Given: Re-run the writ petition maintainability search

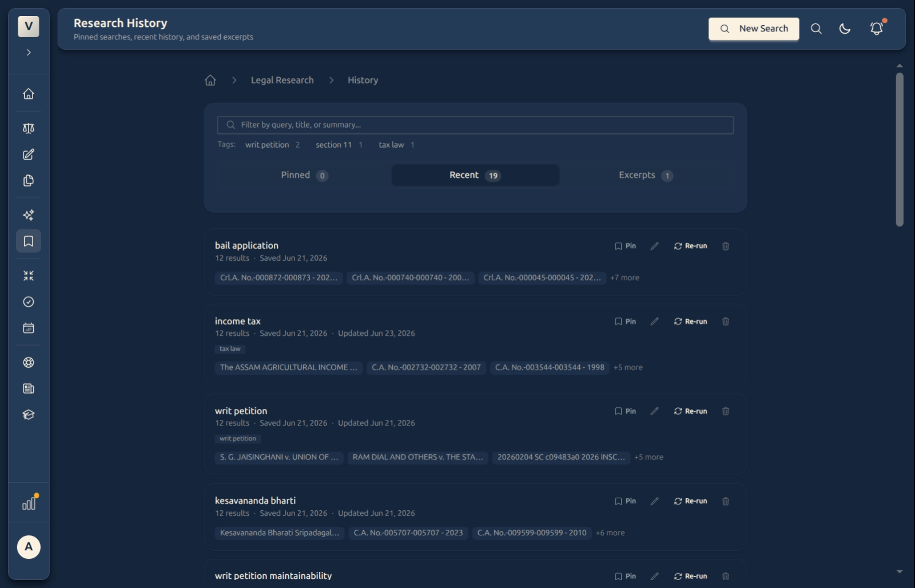Looking at the screenshot, I should (690, 576).
